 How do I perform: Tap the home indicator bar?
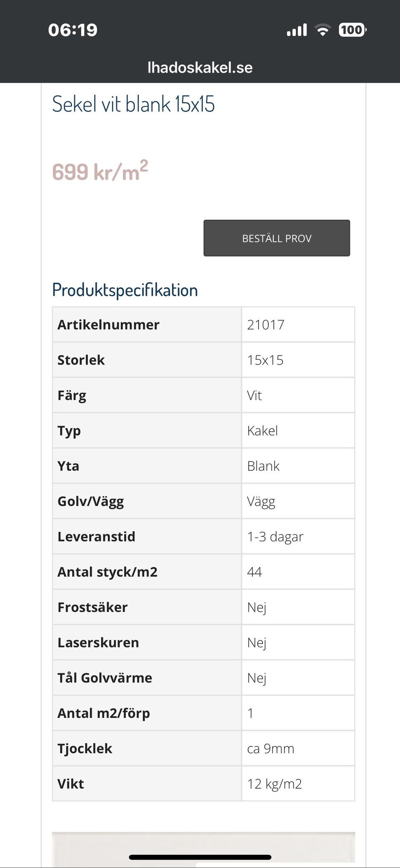pos(199,855)
